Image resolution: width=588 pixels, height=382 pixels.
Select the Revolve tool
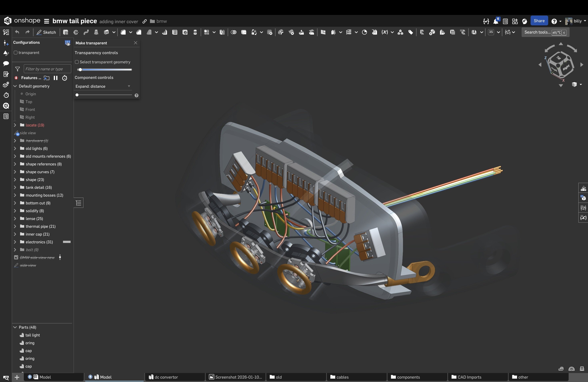76,32
